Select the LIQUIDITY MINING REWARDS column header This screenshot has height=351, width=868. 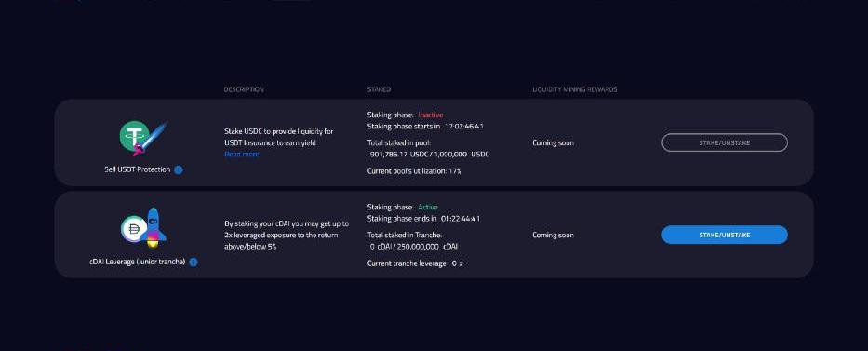(x=575, y=89)
